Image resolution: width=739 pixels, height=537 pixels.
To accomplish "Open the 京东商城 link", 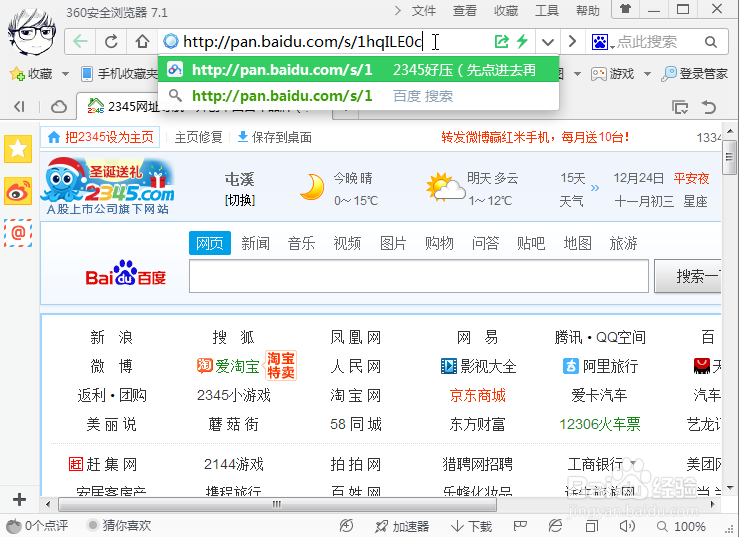I will pyautogui.click(x=477, y=395).
